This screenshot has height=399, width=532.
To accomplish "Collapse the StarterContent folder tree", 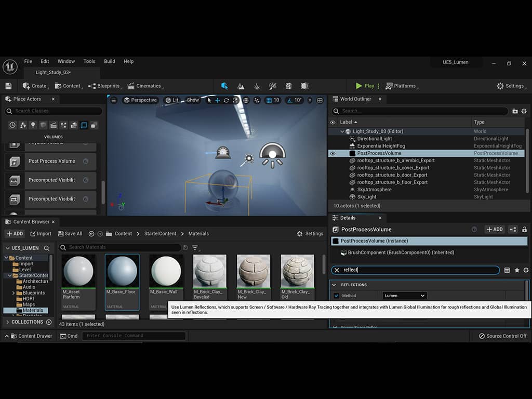I will [x=9, y=275].
